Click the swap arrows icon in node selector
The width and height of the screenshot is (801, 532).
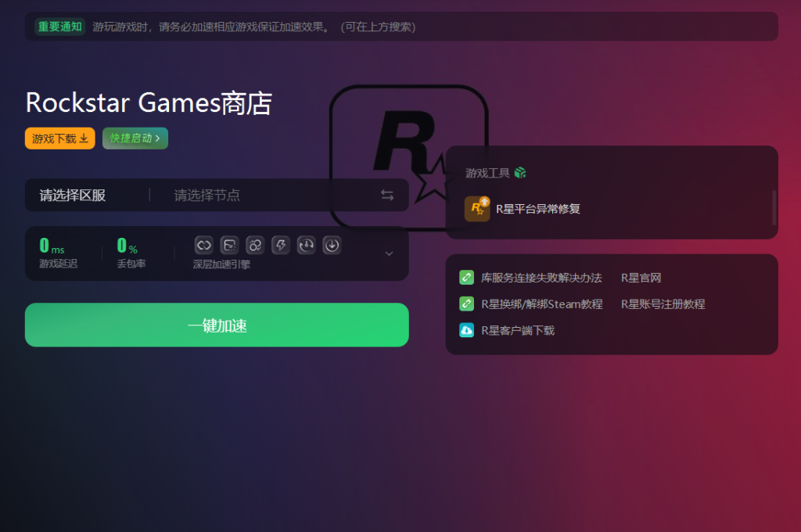coord(387,195)
